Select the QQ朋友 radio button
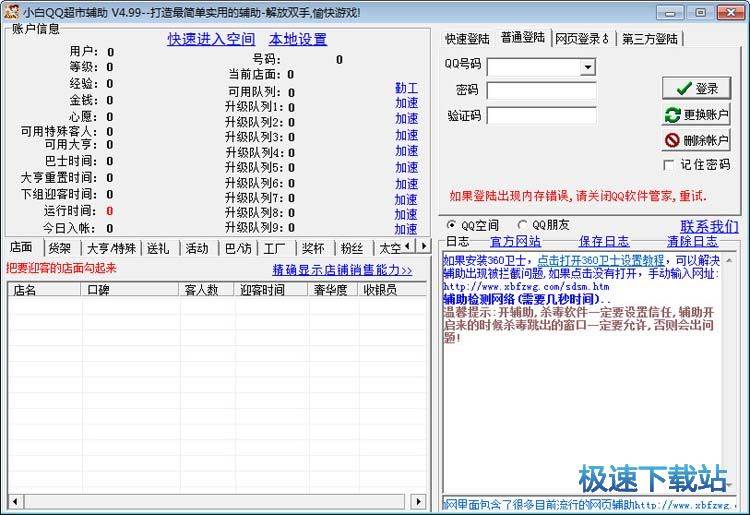 522,225
